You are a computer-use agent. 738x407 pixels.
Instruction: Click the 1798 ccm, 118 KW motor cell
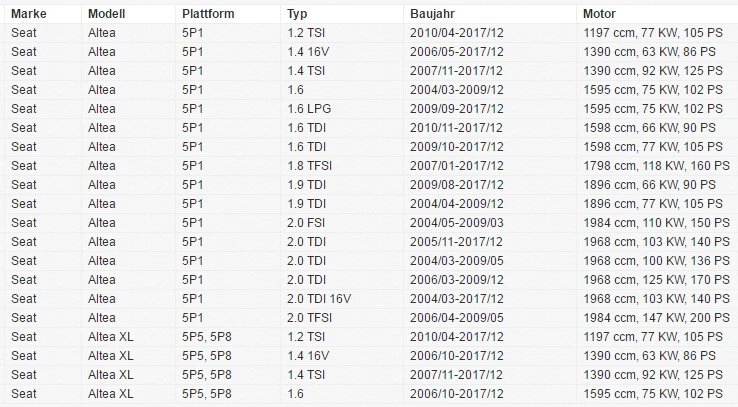(x=657, y=166)
